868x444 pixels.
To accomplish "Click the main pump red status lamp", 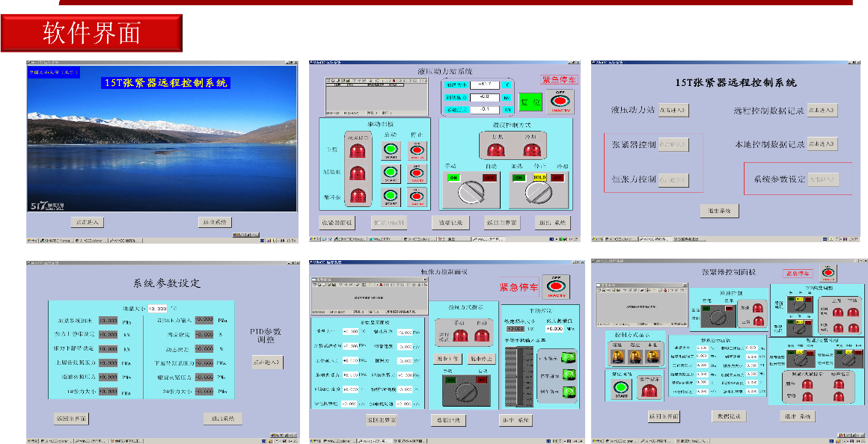I will point(356,150).
